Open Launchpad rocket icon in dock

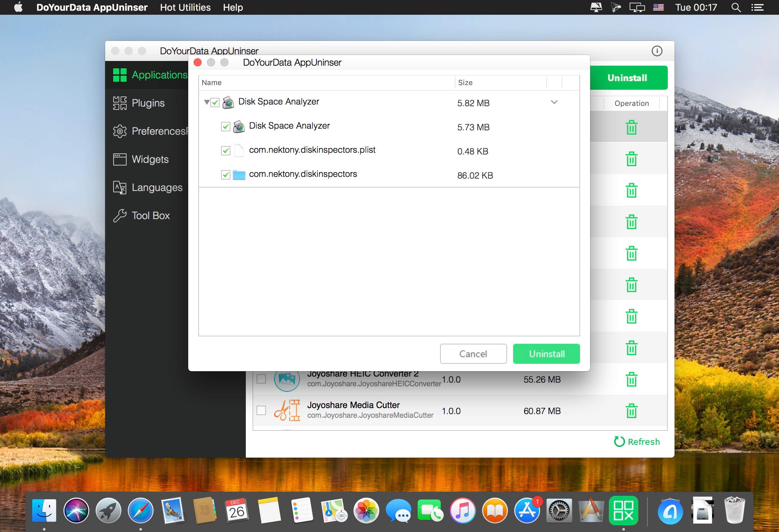tap(108, 510)
